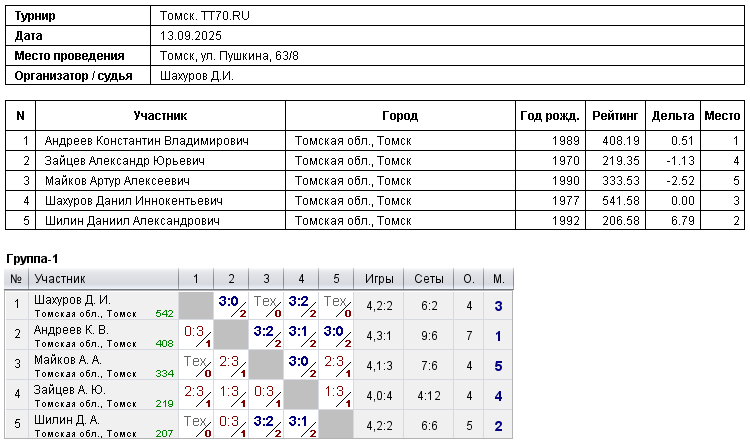Click the 'О.' points column header
The height and width of the screenshot is (444, 750).
(x=469, y=279)
